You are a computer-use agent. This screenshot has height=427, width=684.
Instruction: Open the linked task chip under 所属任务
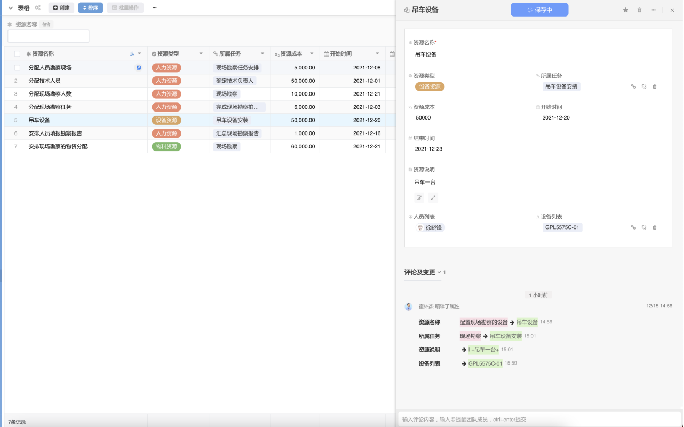tap(561, 86)
